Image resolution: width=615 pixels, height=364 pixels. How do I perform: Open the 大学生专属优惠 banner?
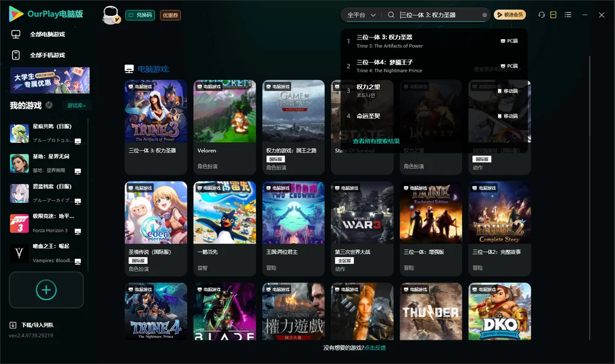click(50, 80)
